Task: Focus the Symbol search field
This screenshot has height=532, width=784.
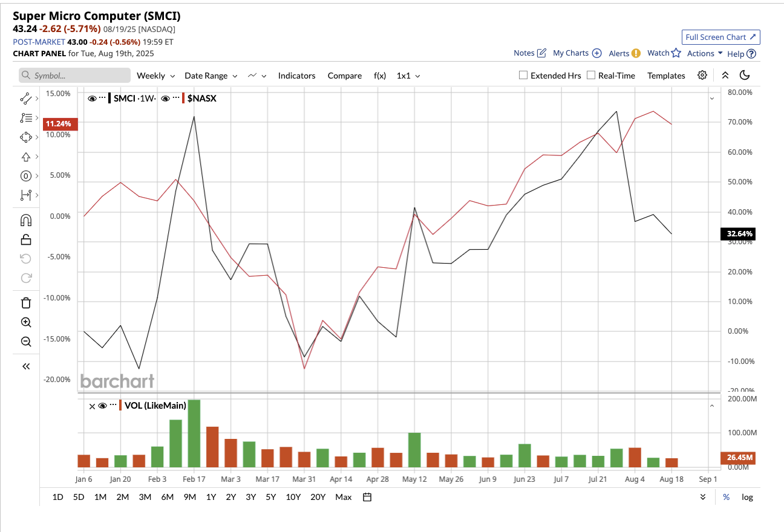Action: 74,76
